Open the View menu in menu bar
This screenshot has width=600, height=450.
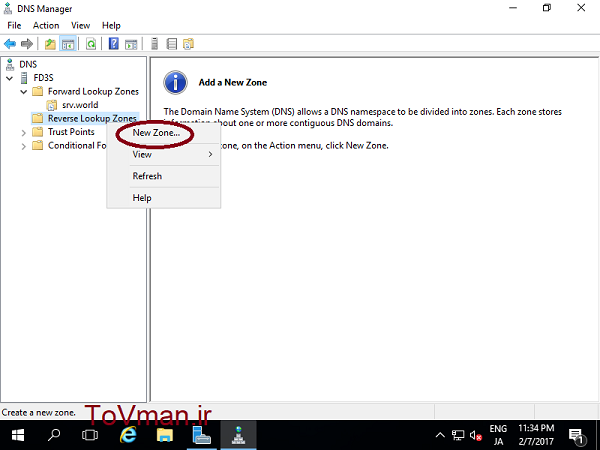point(80,26)
